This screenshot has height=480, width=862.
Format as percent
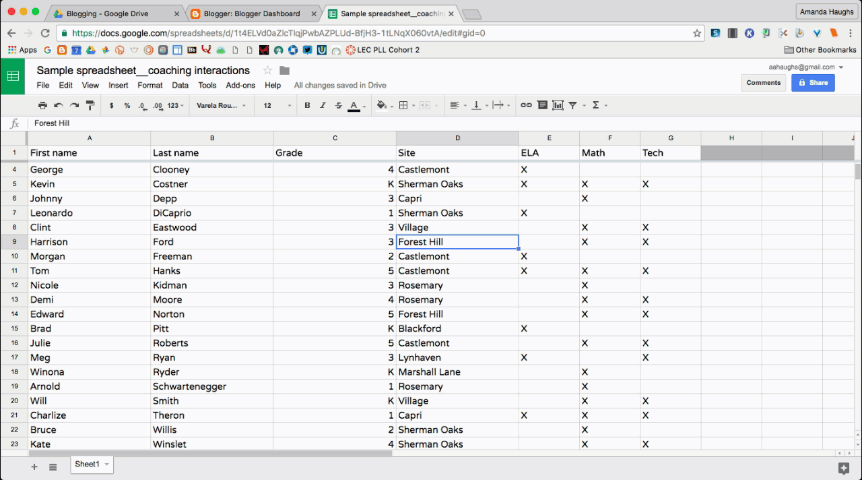[x=127, y=106]
